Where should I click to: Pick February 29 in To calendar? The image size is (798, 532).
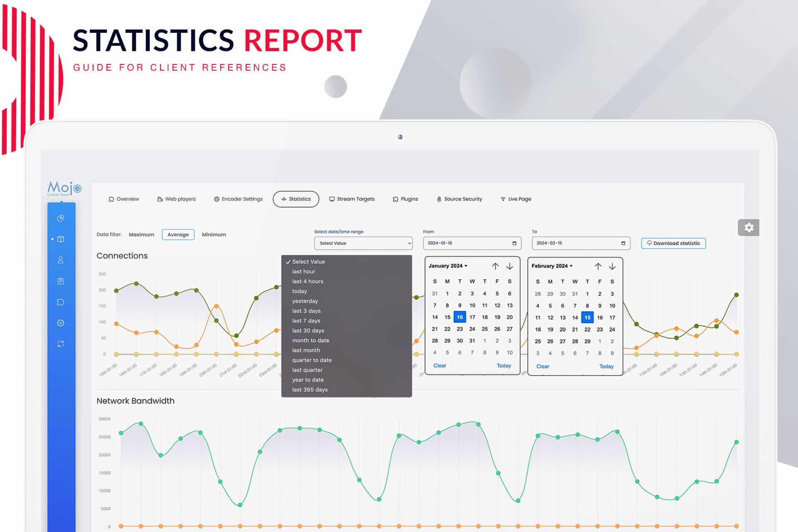[587, 341]
